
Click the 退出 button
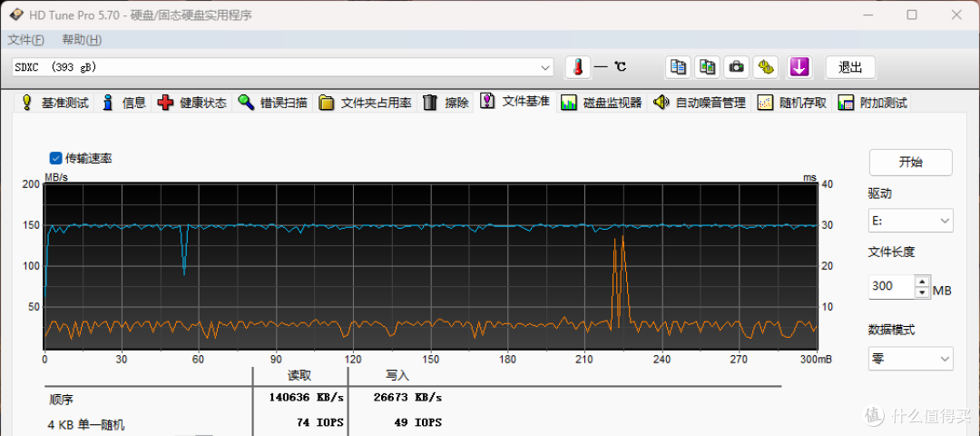coord(850,67)
